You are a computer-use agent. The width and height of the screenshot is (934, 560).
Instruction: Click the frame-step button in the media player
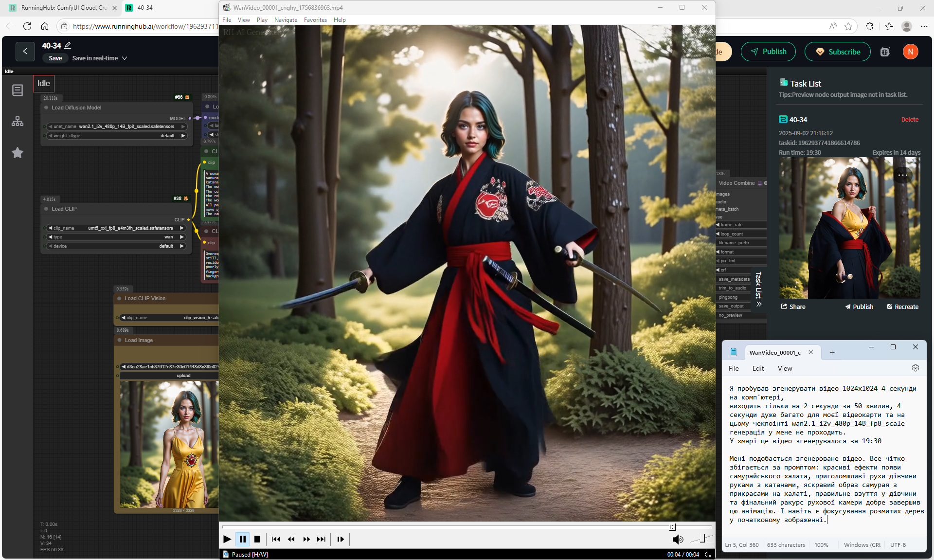[x=341, y=539]
